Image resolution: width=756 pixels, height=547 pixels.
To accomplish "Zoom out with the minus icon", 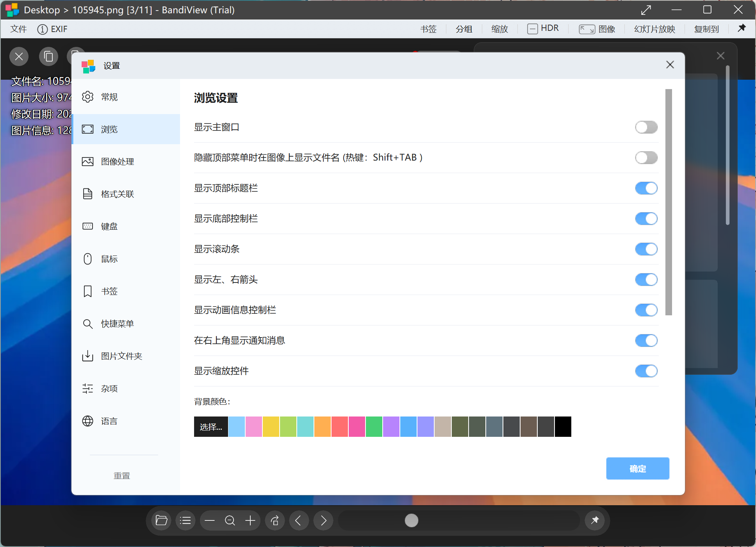I will (x=210, y=520).
